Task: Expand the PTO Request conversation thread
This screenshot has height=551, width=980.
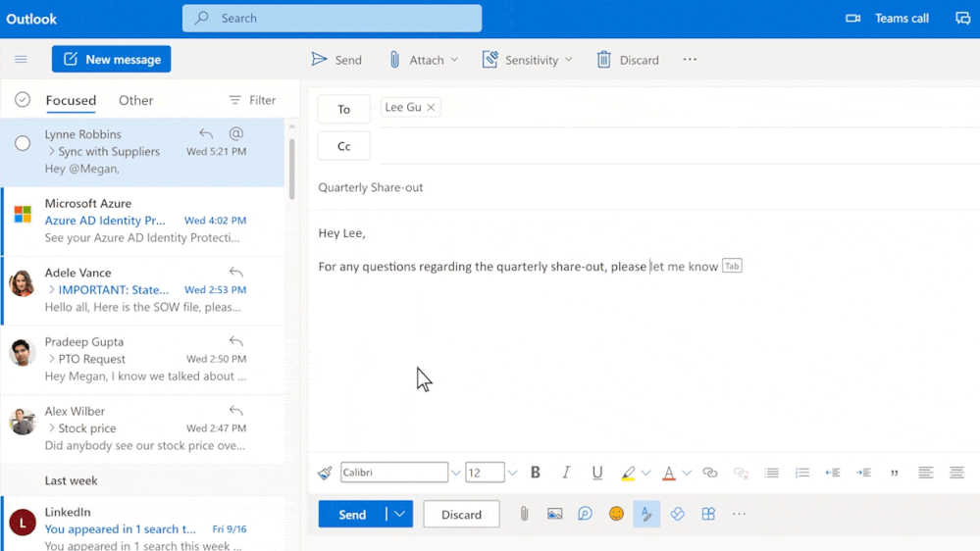Action: (51, 359)
